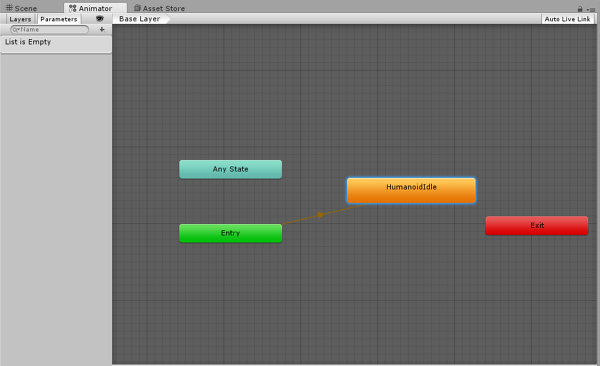Select the Animator tab
This screenshot has height=366, width=600.
click(95, 8)
